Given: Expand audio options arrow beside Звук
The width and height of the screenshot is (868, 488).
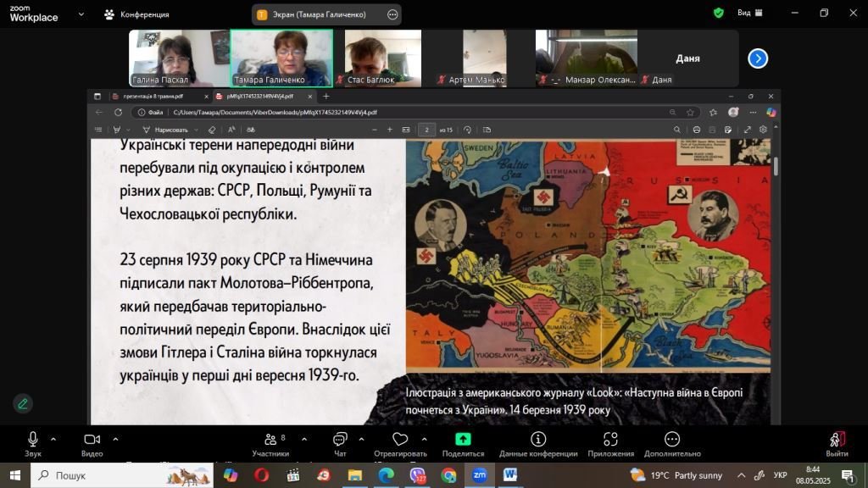Looking at the screenshot, I should coord(53,440).
